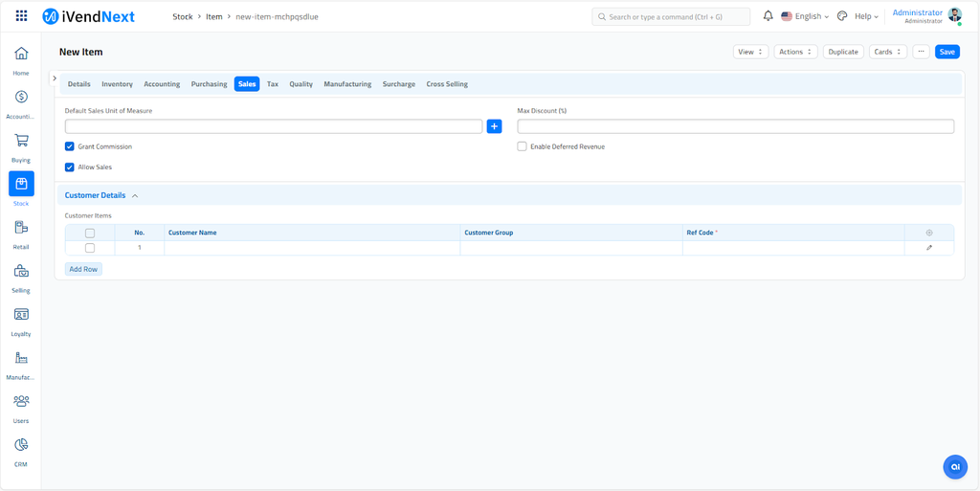Open the Manufacturing module in sidebar
The width and height of the screenshot is (980, 491).
[21, 365]
